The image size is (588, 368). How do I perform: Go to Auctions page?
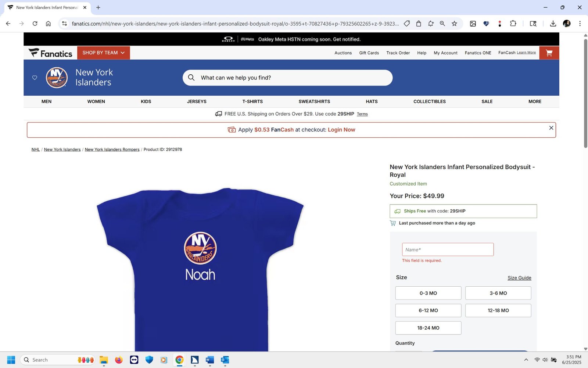(343, 53)
